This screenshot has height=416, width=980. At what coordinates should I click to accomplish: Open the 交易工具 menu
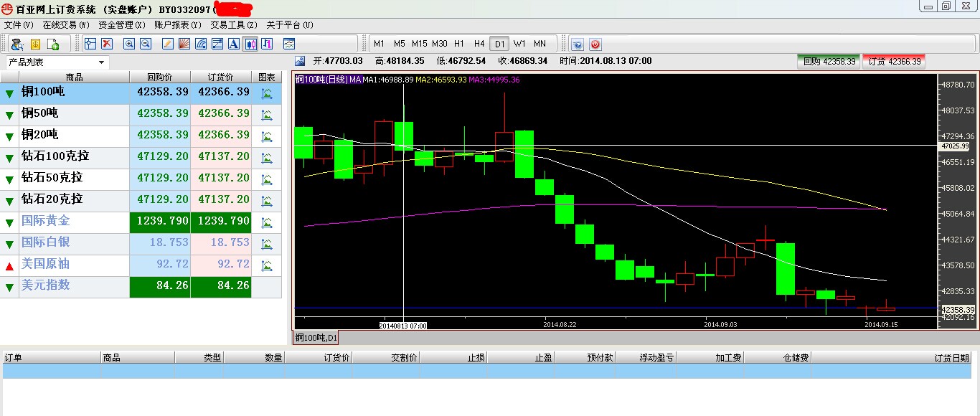(x=234, y=25)
